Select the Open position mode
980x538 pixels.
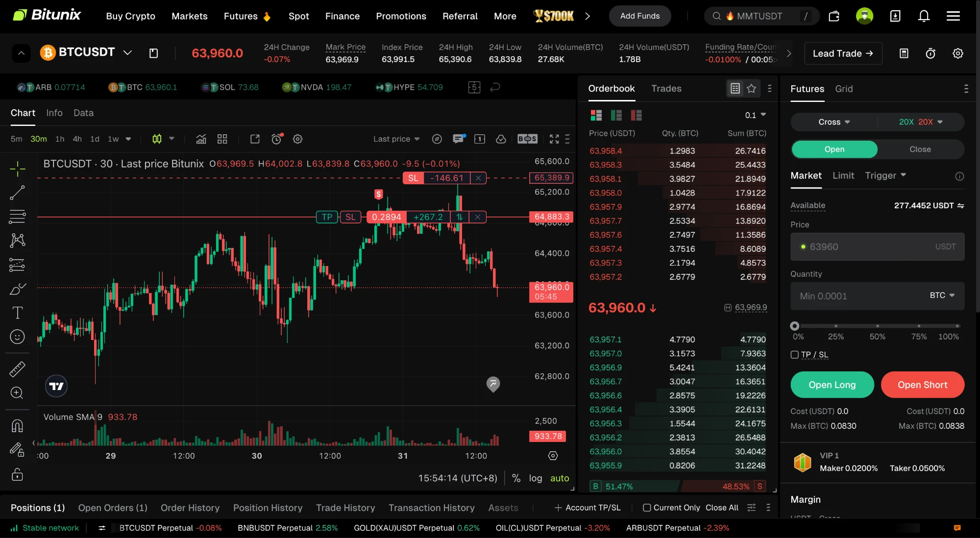point(834,149)
